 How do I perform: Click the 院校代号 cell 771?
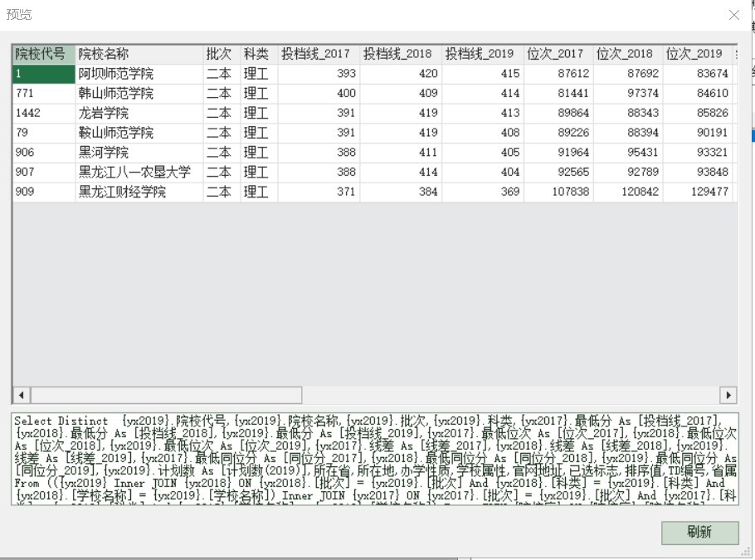click(x=44, y=94)
